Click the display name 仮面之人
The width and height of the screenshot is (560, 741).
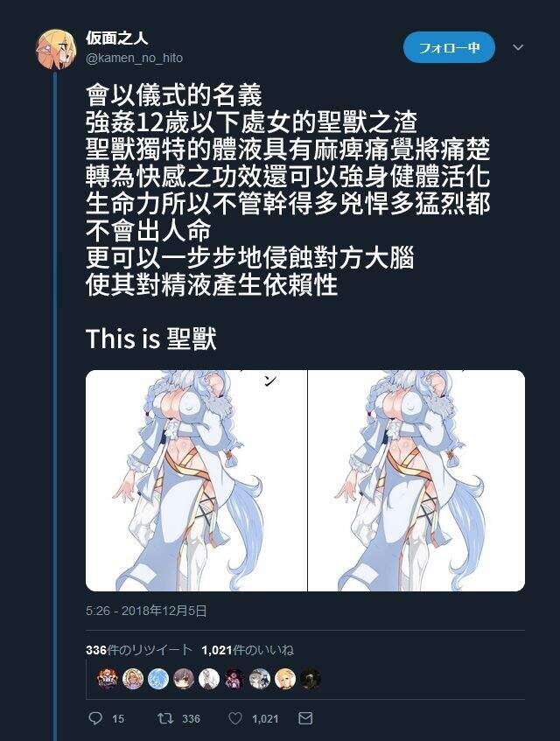tap(117, 38)
